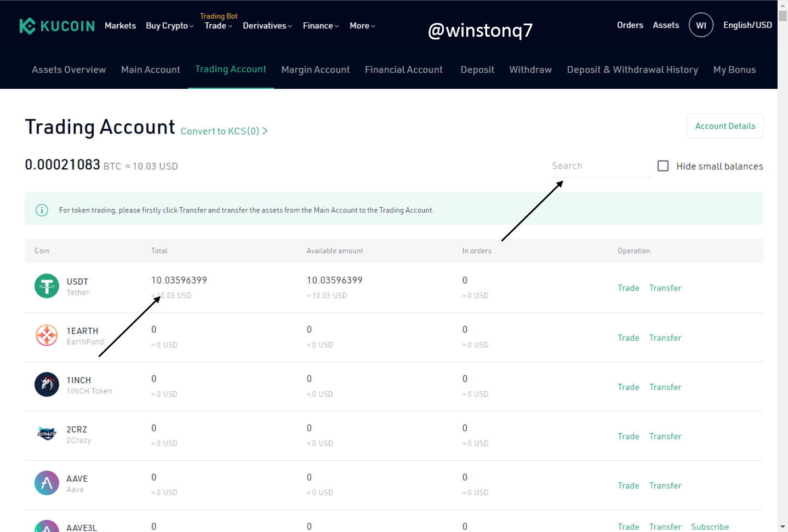Expand the Derivatives dropdown menu
The width and height of the screenshot is (788, 532).
pos(267,26)
